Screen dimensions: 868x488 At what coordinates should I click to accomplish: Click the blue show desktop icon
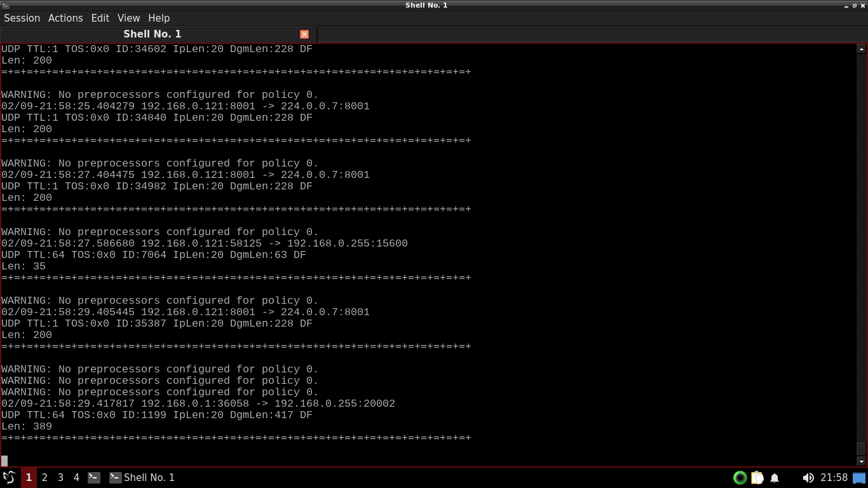tap(859, 478)
